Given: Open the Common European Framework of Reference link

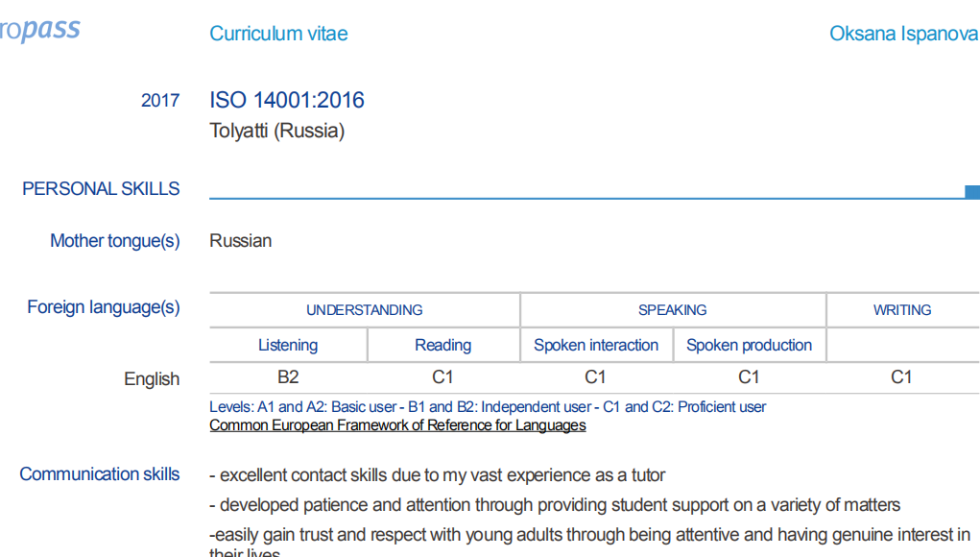Looking at the screenshot, I should point(397,425).
